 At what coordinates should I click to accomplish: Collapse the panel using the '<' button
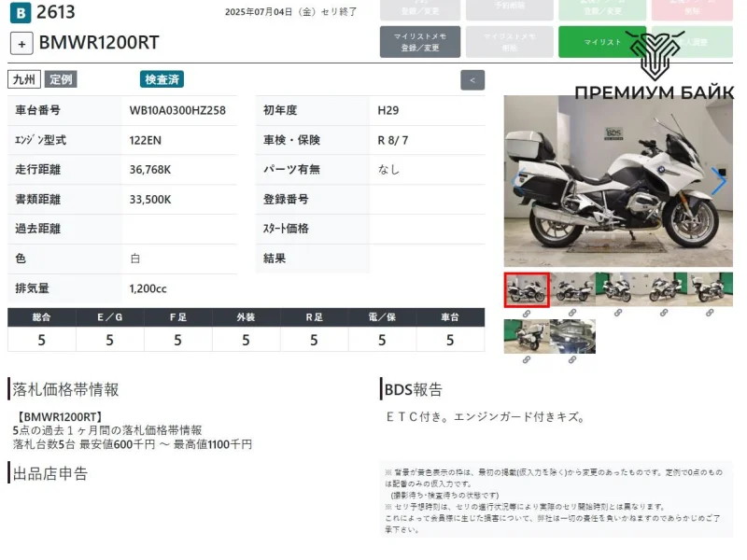[473, 80]
